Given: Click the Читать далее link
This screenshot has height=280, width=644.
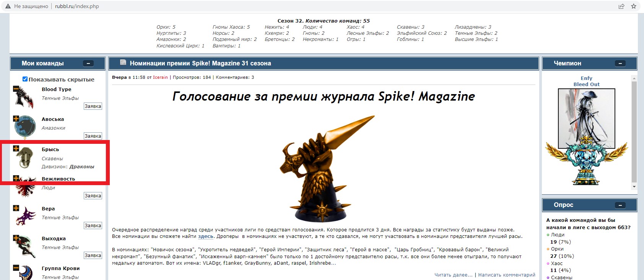Looking at the screenshot, I should pos(454,275).
